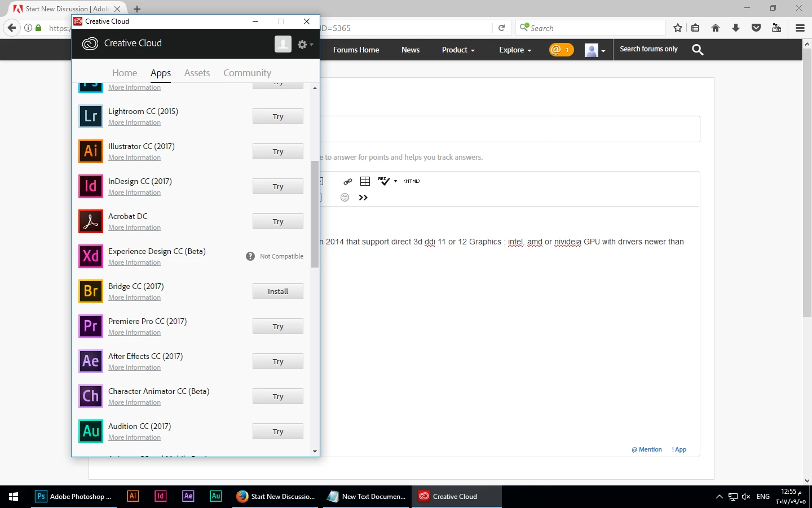Open the notifications @ badge
The image size is (812, 508).
(561, 50)
